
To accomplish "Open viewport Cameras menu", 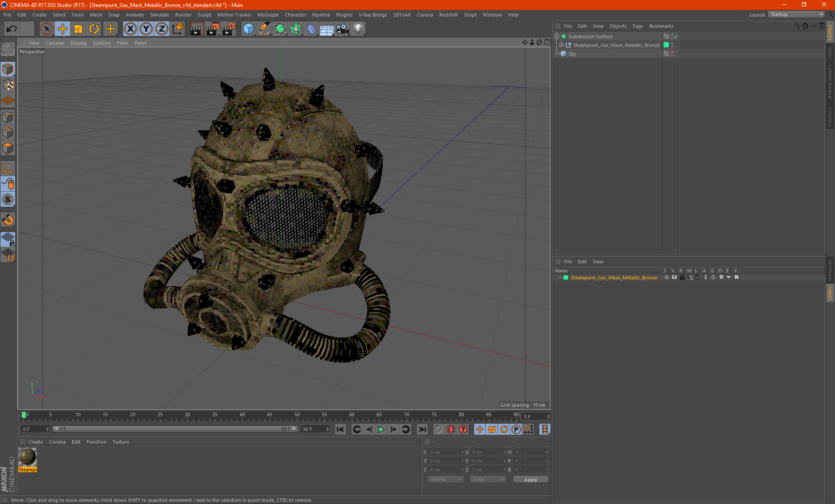I will point(55,43).
